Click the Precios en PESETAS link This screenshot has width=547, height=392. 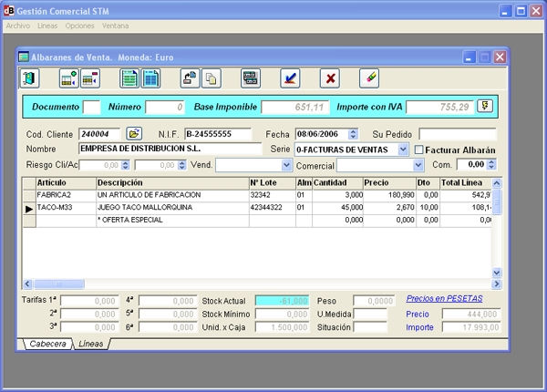445,298
